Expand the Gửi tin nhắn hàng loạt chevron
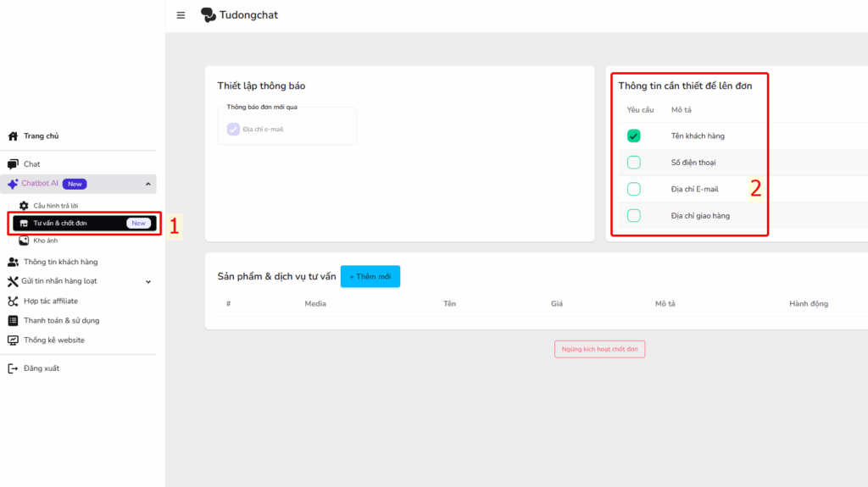This screenshot has width=868, height=487. (x=147, y=282)
